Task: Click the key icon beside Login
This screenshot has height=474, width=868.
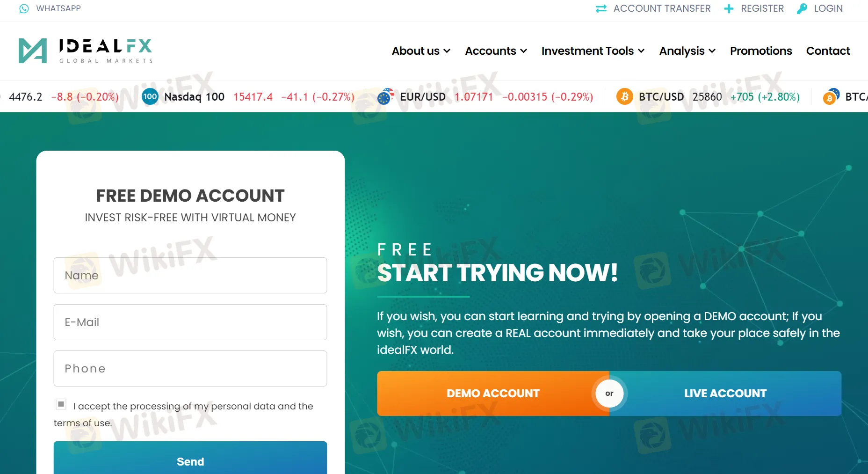Action: pos(802,8)
